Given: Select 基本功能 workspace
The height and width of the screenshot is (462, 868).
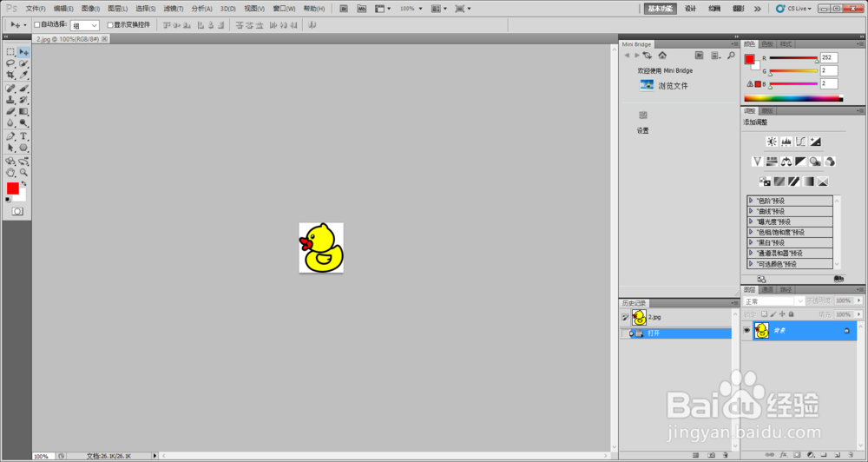Looking at the screenshot, I should click(661, 9).
